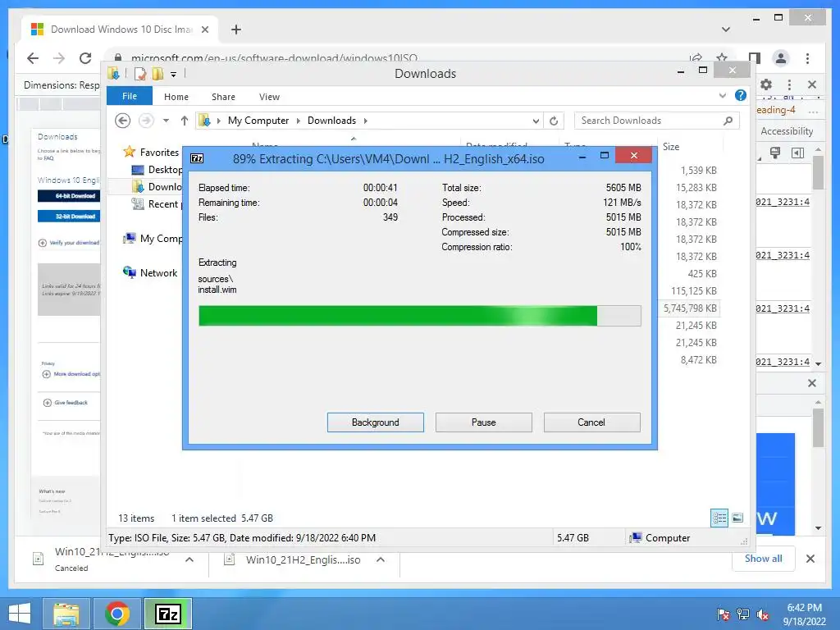Open the Windows Start menu
This screenshot has height=630, width=840.
[x=20, y=614]
